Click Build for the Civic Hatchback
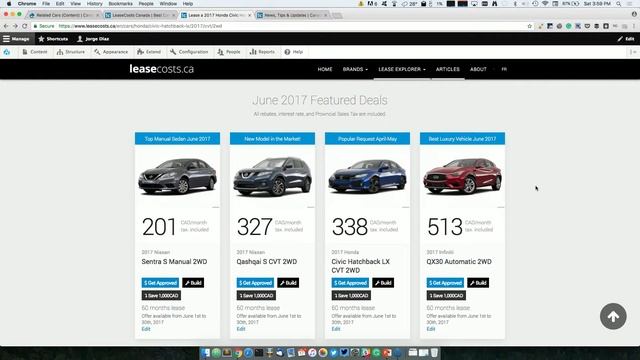The image size is (640, 360). point(383,283)
